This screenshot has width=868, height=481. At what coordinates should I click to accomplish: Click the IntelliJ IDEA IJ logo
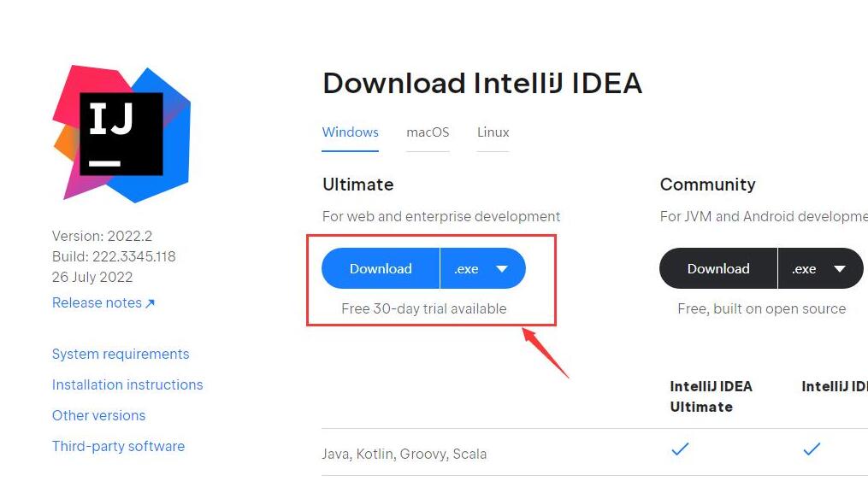coord(121,134)
